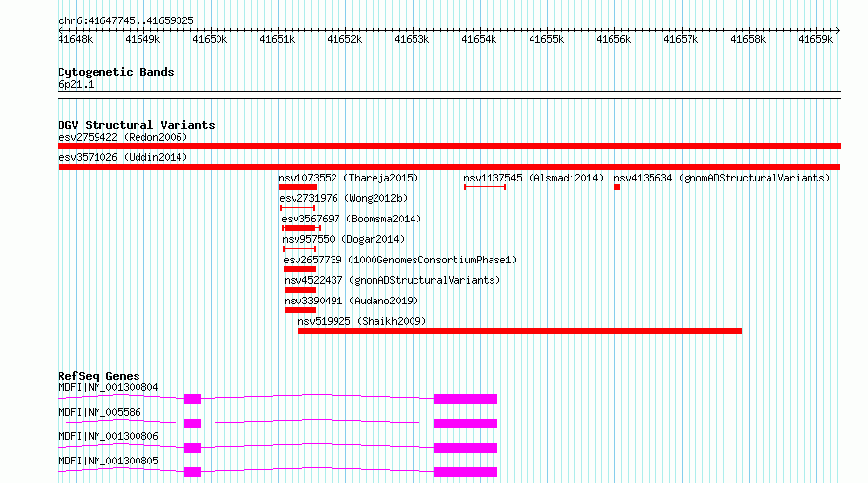
Task: Click the 41654k ruler tick label
Action: (x=479, y=39)
